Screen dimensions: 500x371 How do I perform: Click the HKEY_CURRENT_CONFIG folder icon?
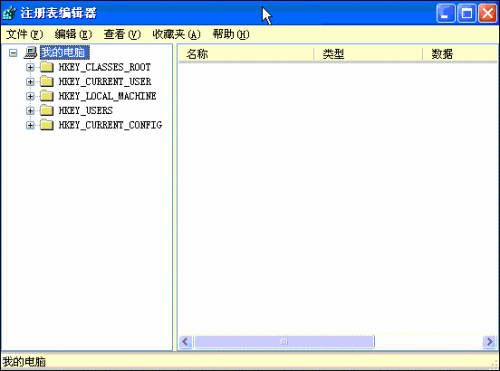tap(47, 125)
